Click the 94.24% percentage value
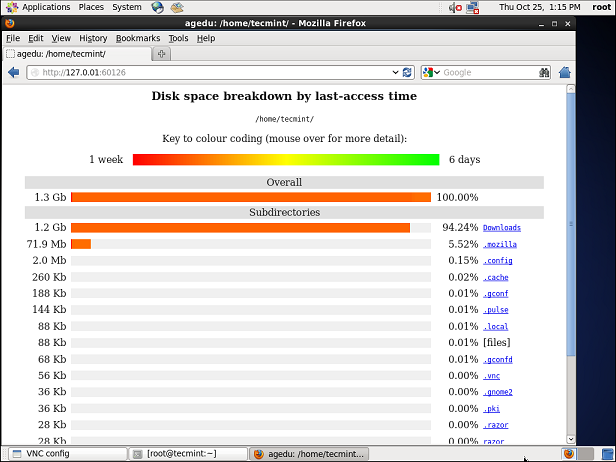The height and width of the screenshot is (462, 616). pyautogui.click(x=460, y=227)
